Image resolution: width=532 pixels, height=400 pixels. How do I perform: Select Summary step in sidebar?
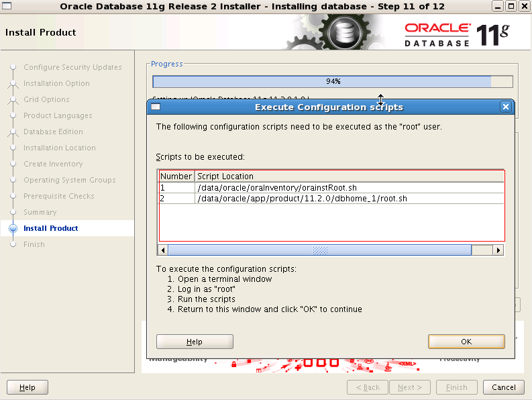[x=40, y=212]
